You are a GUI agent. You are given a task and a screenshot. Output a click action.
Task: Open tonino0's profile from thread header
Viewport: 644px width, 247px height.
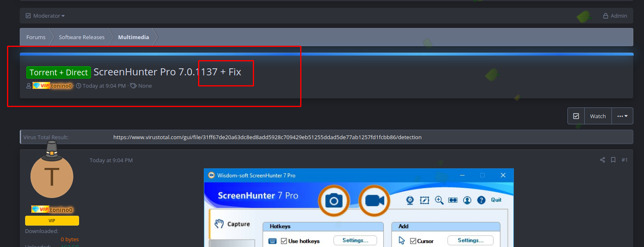(62, 86)
